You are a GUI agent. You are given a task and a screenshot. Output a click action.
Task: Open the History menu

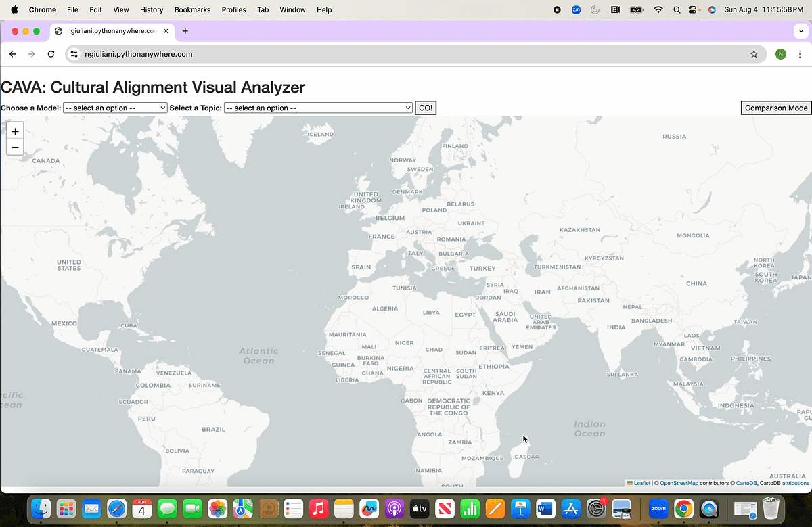(152, 9)
